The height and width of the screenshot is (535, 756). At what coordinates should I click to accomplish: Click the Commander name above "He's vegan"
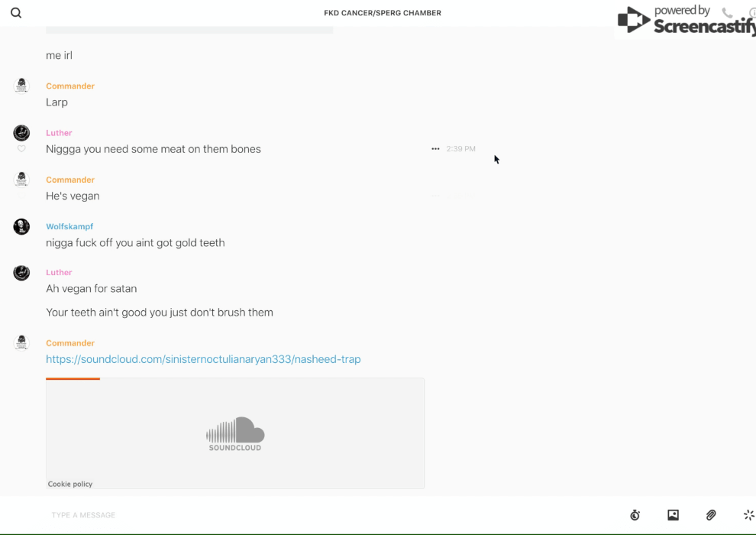pyautogui.click(x=70, y=180)
